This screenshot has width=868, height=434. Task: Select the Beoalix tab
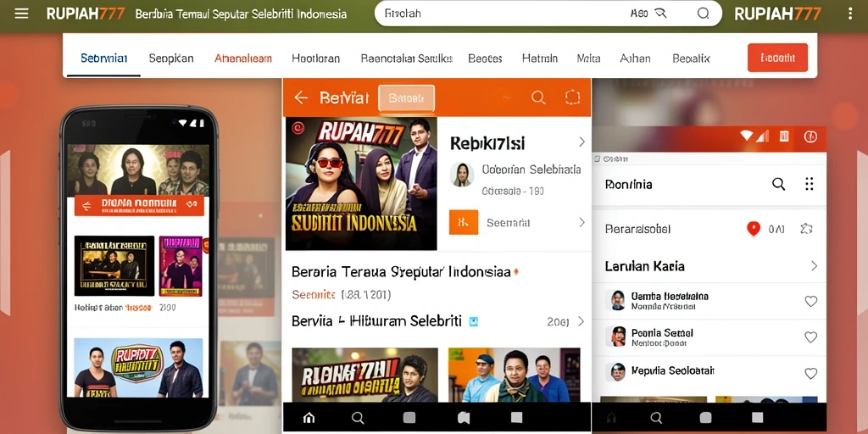[691, 58]
